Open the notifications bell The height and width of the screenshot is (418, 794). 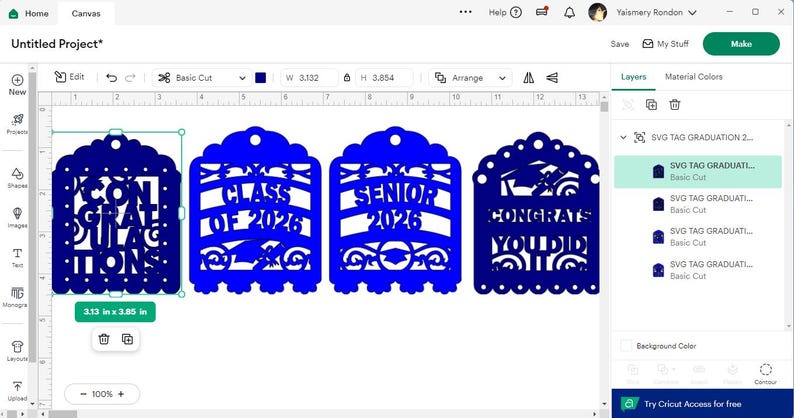point(570,13)
